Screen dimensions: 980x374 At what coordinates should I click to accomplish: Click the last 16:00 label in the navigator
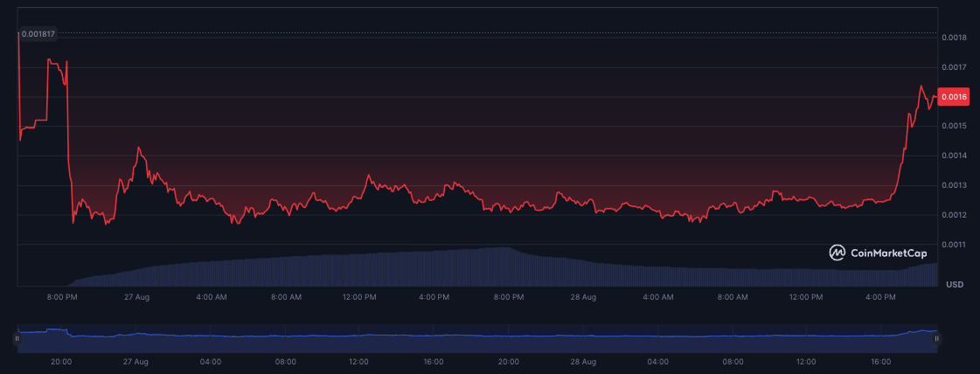(x=880, y=361)
